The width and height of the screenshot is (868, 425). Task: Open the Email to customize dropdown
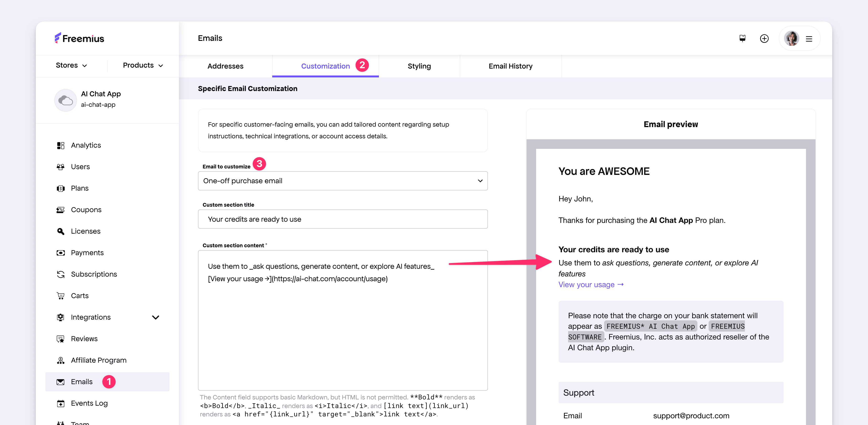(342, 181)
